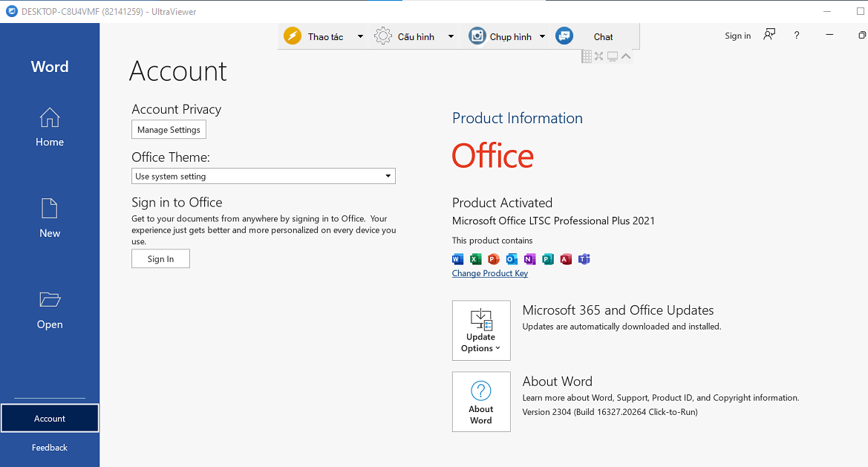Click the Version 2304 build text
Image resolution: width=868 pixels, height=467 pixels.
610,412
